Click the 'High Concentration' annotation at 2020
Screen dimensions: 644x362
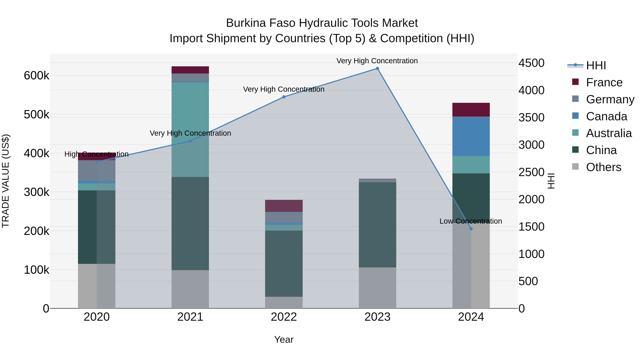click(96, 154)
